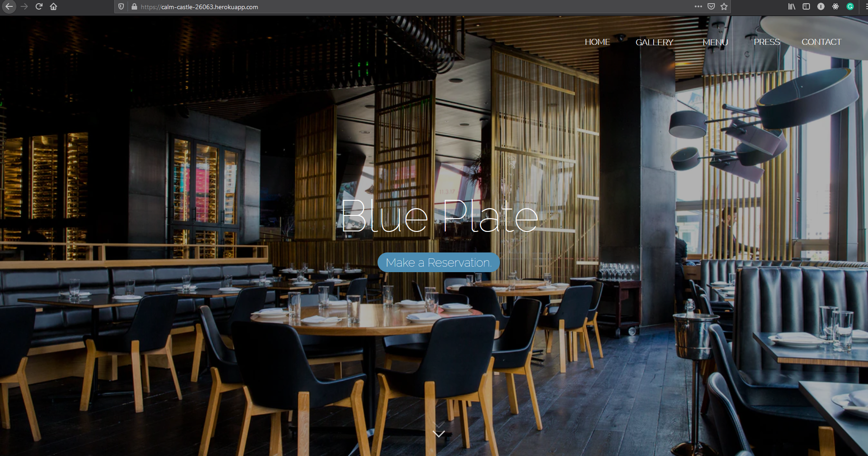Open the CONTACT nav link
The image size is (868, 456).
pyautogui.click(x=821, y=42)
